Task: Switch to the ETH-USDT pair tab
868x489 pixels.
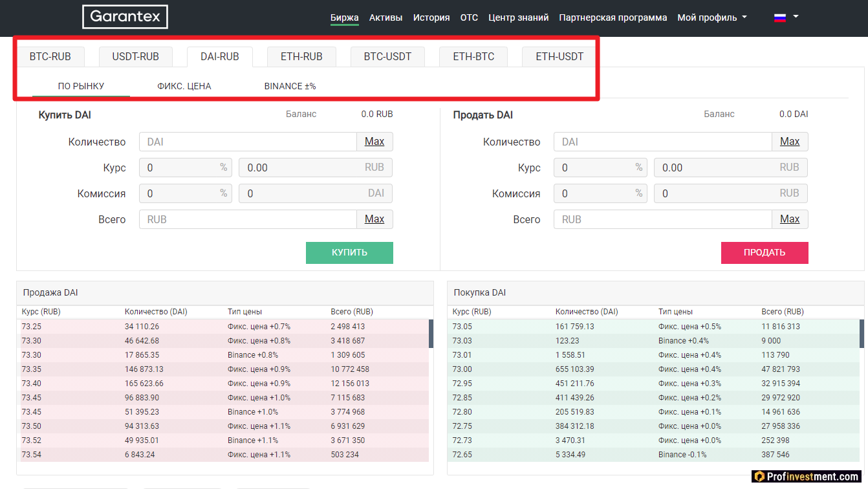Action: tap(559, 56)
